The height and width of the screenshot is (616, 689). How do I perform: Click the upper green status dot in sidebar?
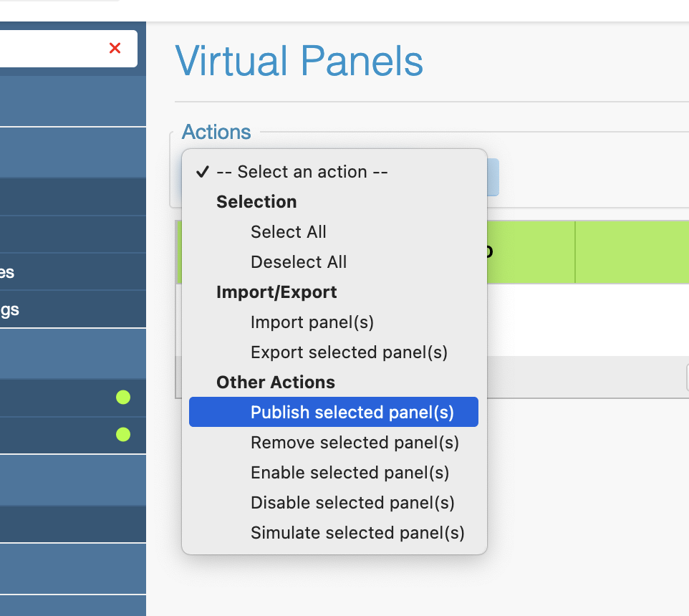click(123, 397)
